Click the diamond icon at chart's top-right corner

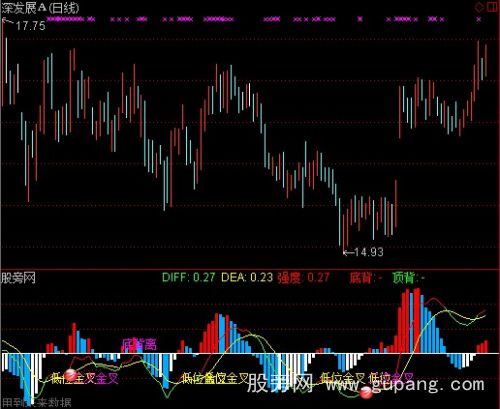pyautogui.click(x=479, y=7)
